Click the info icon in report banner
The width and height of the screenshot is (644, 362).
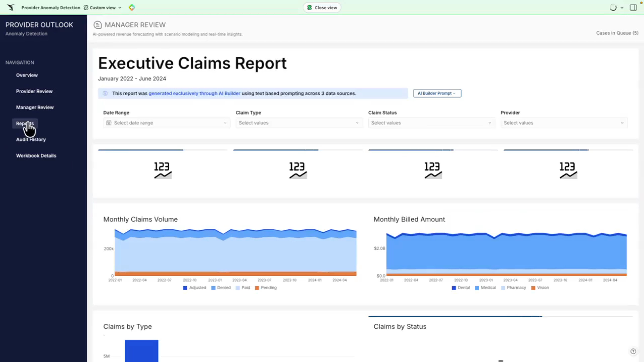point(105,93)
